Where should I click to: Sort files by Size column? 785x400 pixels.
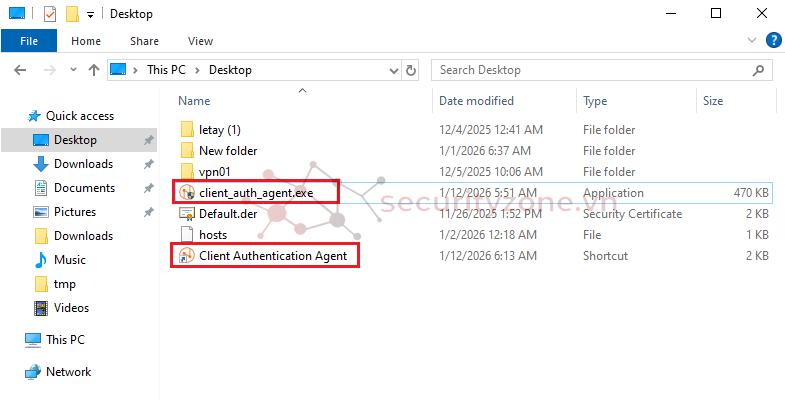tap(713, 101)
